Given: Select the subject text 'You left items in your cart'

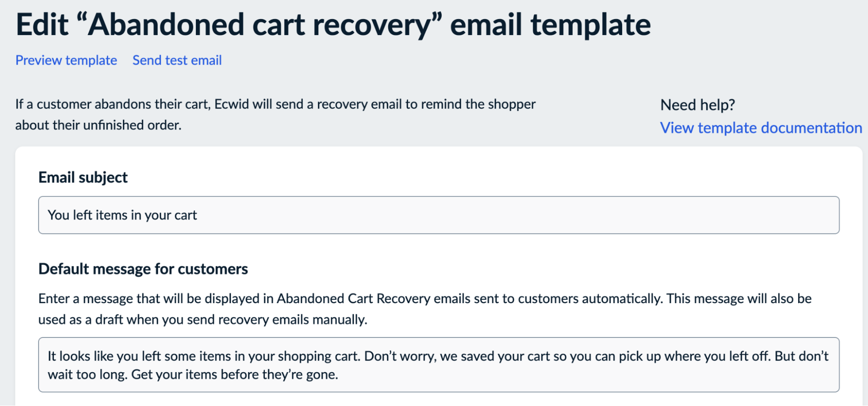Looking at the screenshot, I should coord(123,215).
